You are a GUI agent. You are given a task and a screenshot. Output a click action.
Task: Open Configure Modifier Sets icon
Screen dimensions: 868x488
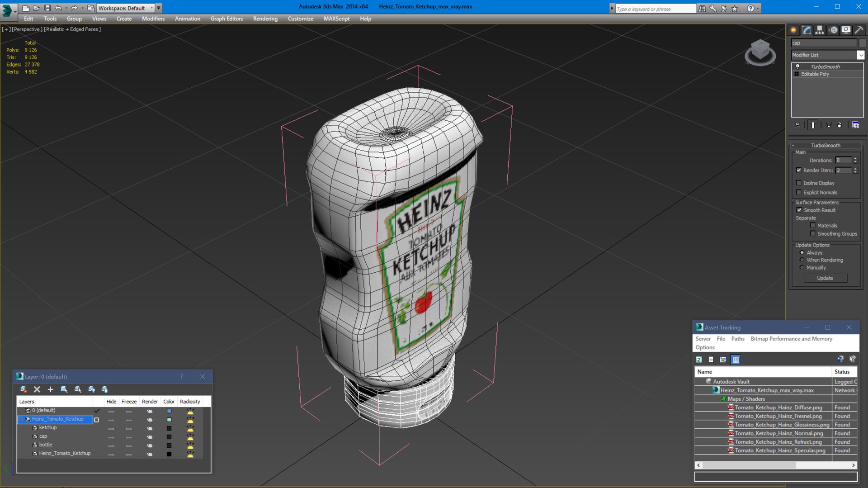point(856,125)
